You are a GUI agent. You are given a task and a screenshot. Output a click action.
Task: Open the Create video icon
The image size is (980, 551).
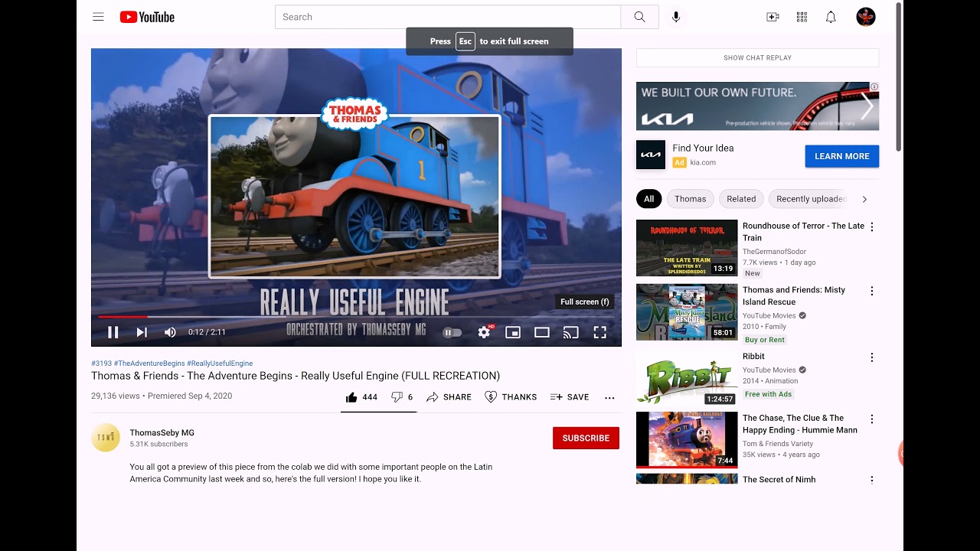(x=773, y=17)
